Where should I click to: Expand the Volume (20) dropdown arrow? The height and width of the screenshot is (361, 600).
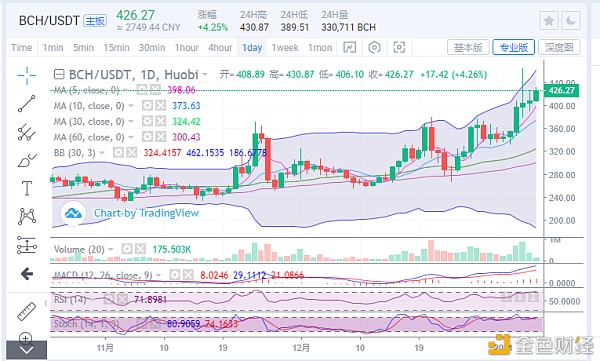point(111,250)
